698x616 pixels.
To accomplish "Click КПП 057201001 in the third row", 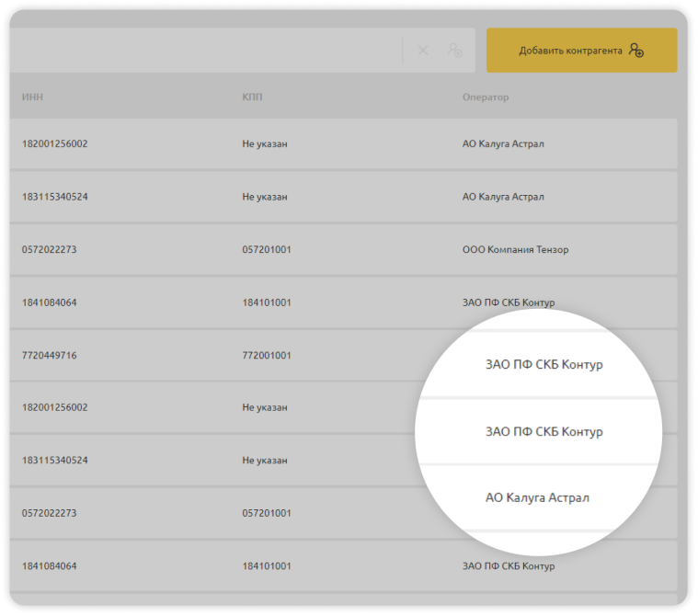I will pyautogui.click(x=267, y=250).
